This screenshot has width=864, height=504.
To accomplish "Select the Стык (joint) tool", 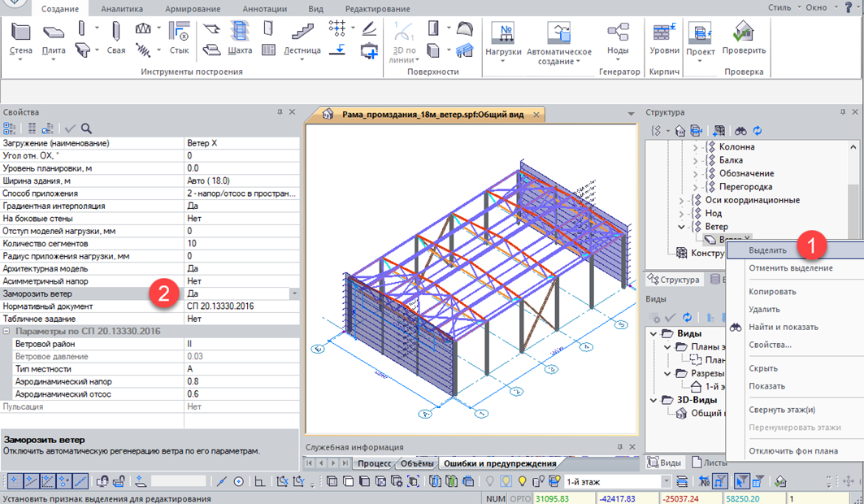I will click(x=179, y=38).
